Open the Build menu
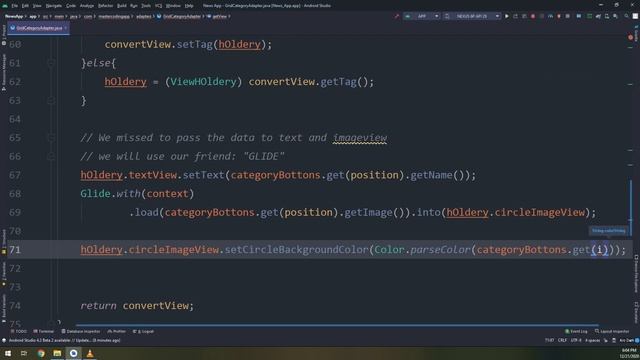This screenshot has height=360, width=640. (x=122, y=6)
